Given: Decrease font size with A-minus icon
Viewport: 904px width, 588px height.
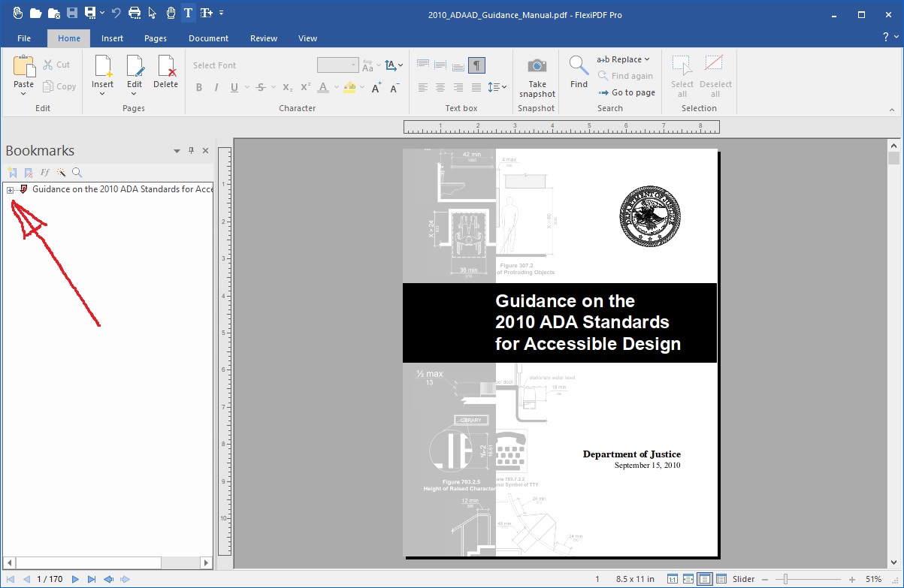Looking at the screenshot, I should click(395, 87).
